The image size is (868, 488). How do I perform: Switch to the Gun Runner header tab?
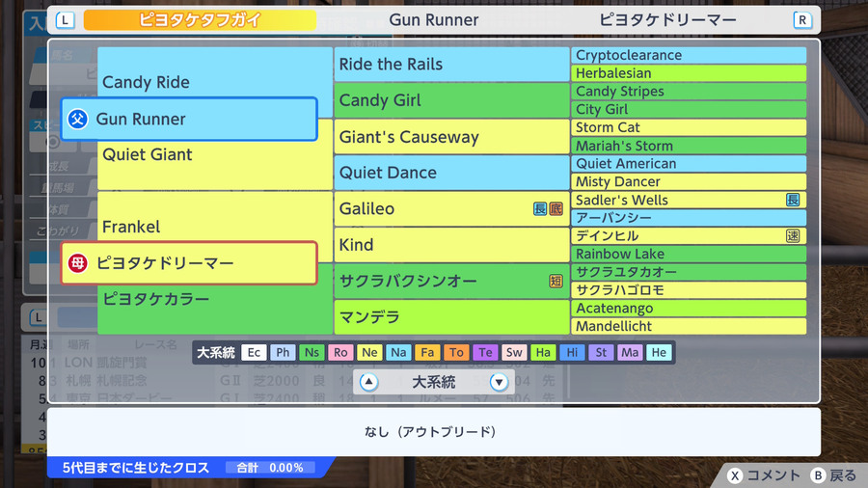(433, 20)
